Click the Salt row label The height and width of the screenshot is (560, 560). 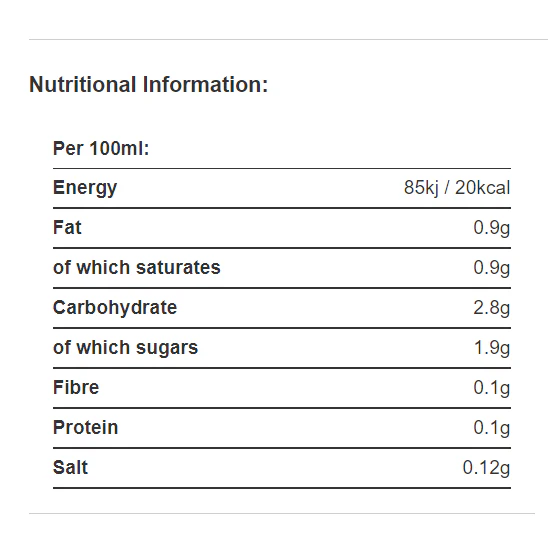coord(70,468)
